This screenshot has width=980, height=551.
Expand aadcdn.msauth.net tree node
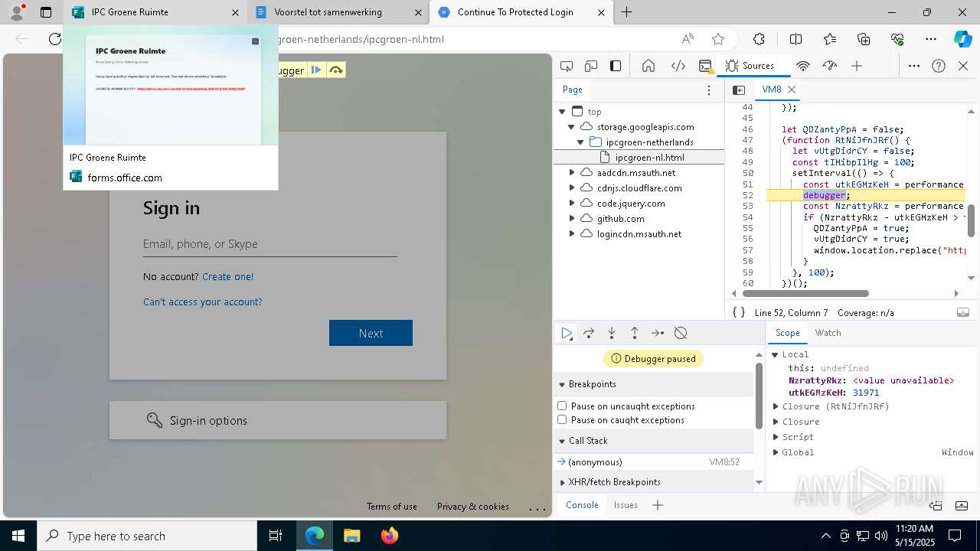tap(571, 173)
